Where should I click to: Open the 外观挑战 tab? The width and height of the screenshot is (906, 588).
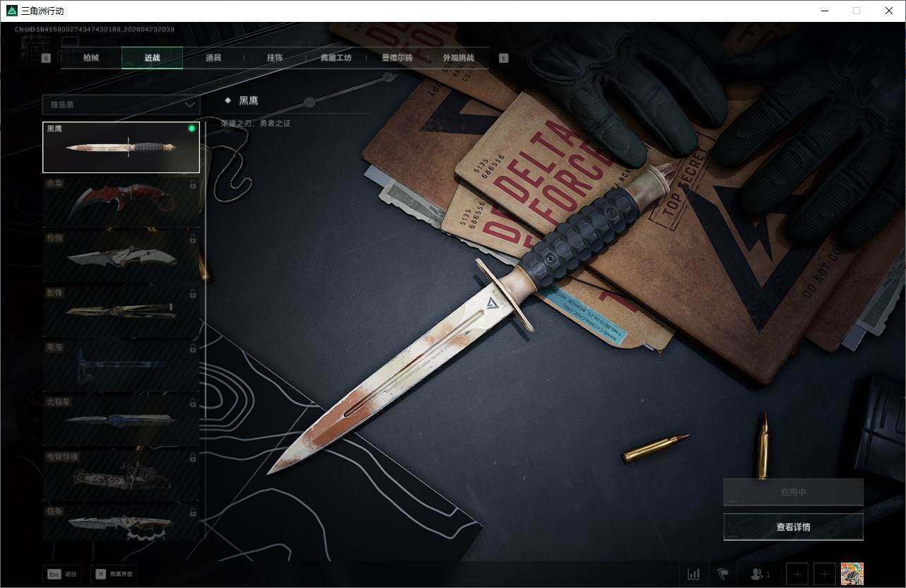click(x=458, y=58)
